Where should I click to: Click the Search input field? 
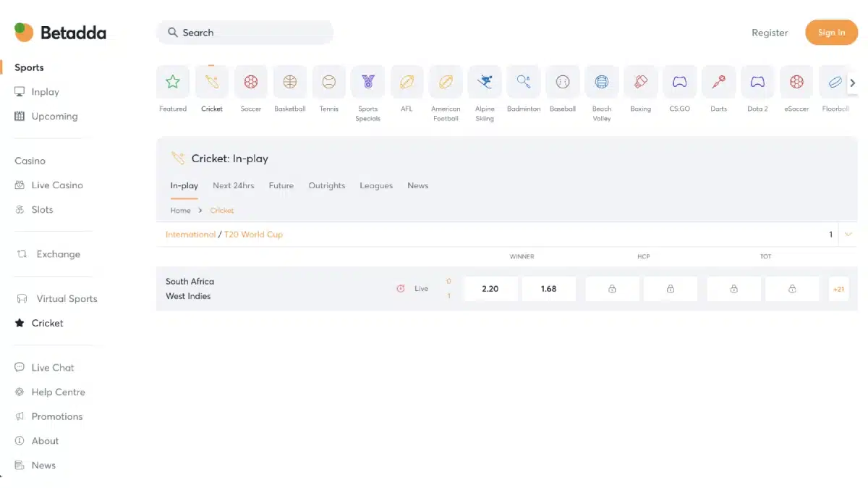pos(244,33)
